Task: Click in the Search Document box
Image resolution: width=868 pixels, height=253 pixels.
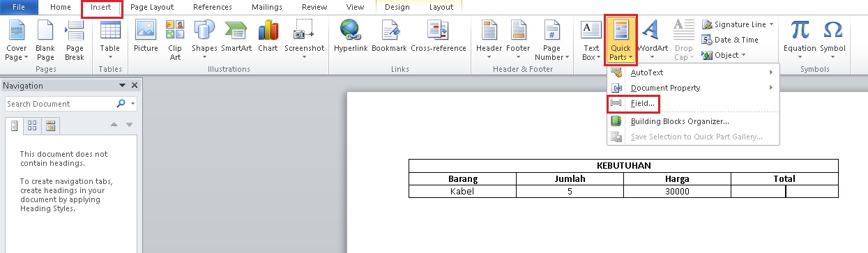Action: coord(60,104)
